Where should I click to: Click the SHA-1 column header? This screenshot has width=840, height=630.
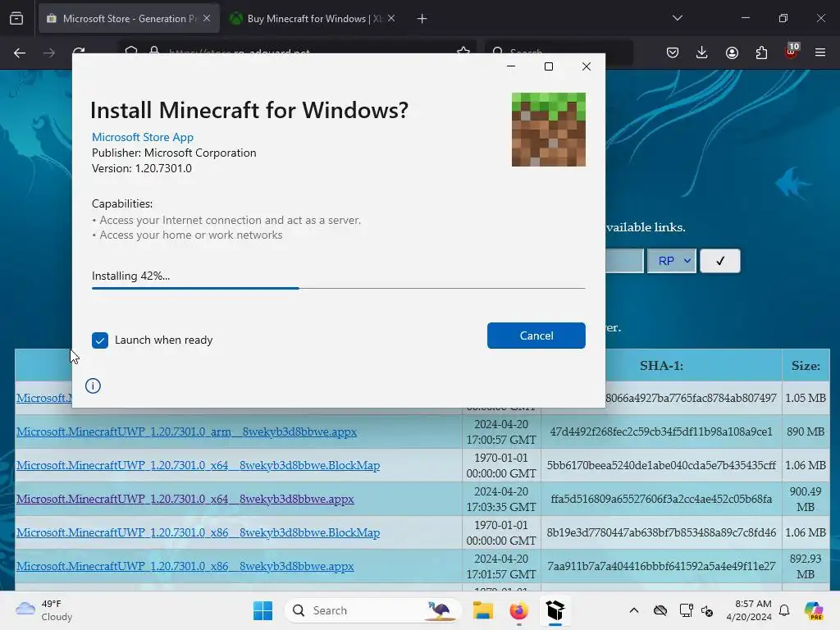coord(662,366)
